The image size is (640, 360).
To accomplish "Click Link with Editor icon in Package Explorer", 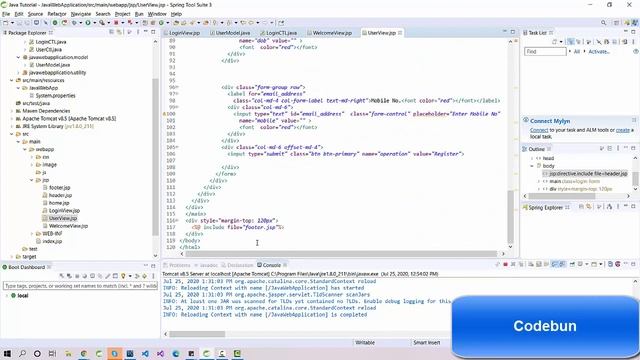I will coord(119,32).
